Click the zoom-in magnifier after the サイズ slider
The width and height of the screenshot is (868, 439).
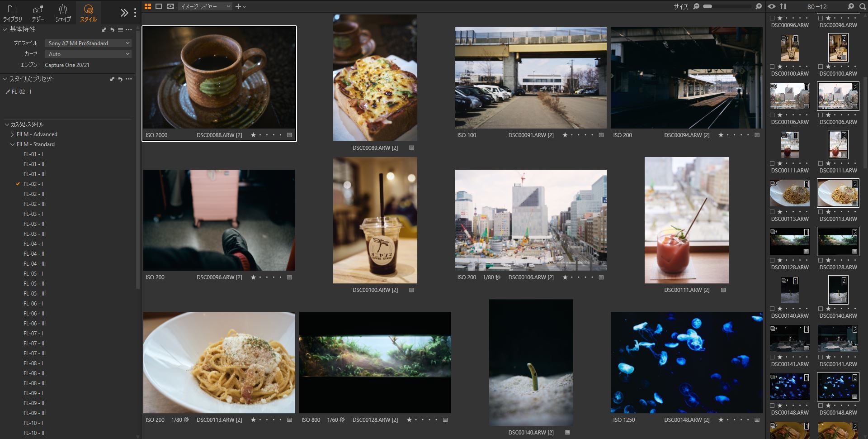pos(759,6)
